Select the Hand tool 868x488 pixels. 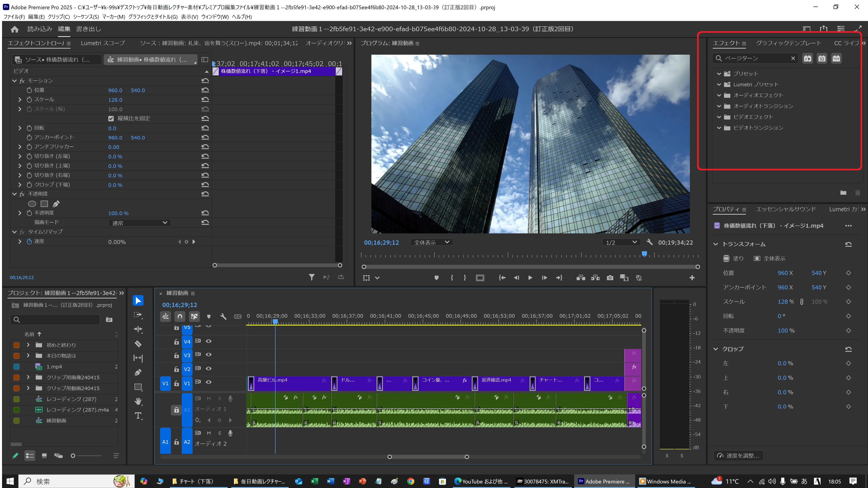tap(138, 401)
